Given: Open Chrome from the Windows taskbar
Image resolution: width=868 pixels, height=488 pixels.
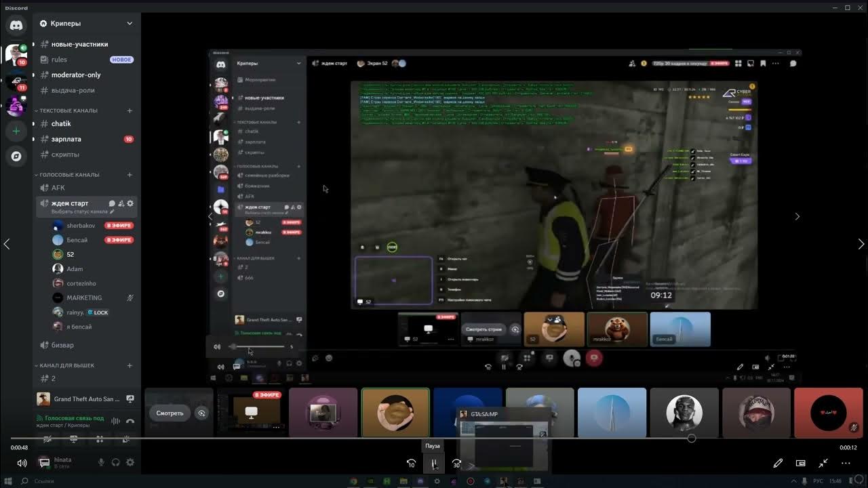Looking at the screenshot, I should point(353,481).
